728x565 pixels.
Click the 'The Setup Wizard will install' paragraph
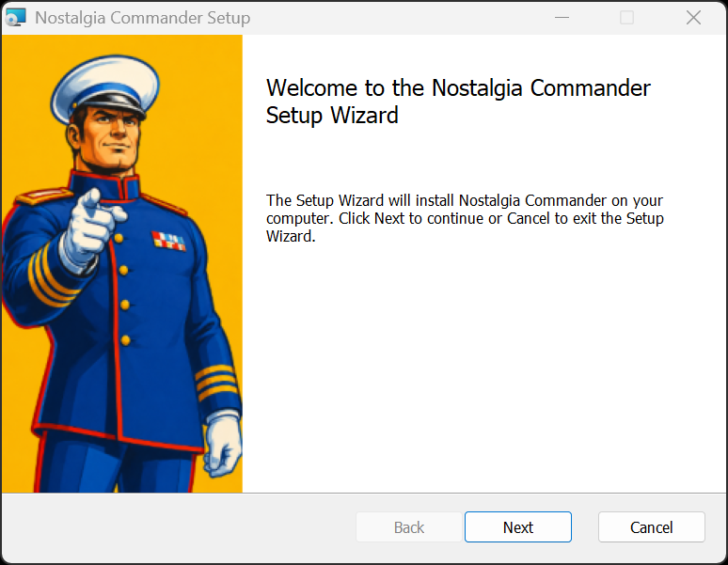click(x=465, y=218)
